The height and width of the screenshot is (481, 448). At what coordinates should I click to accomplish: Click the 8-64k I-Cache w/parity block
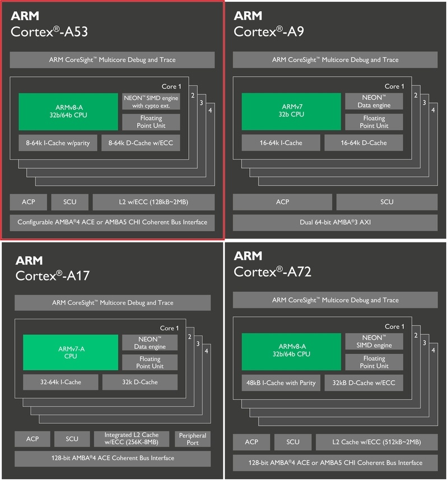pyautogui.click(x=58, y=143)
